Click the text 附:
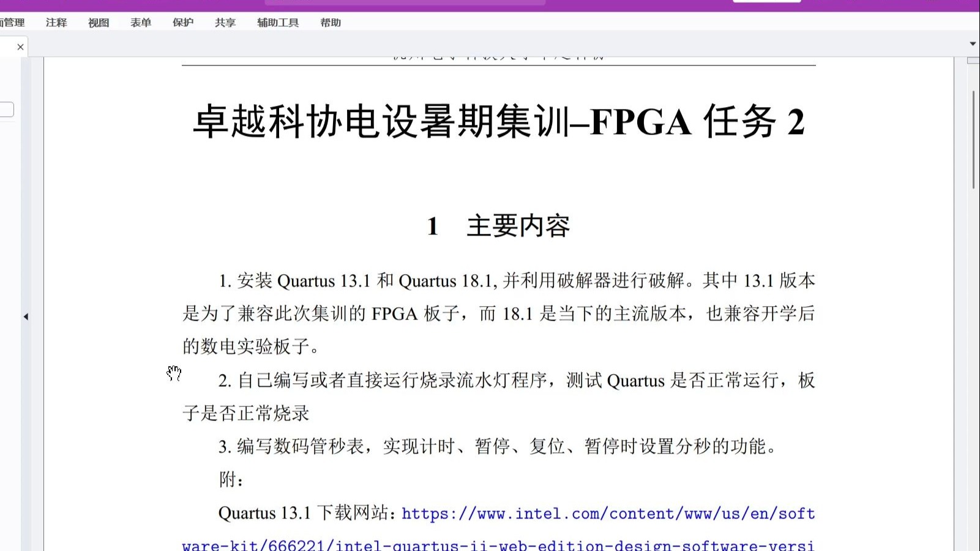The image size is (980, 551). click(x=231, y=479)
